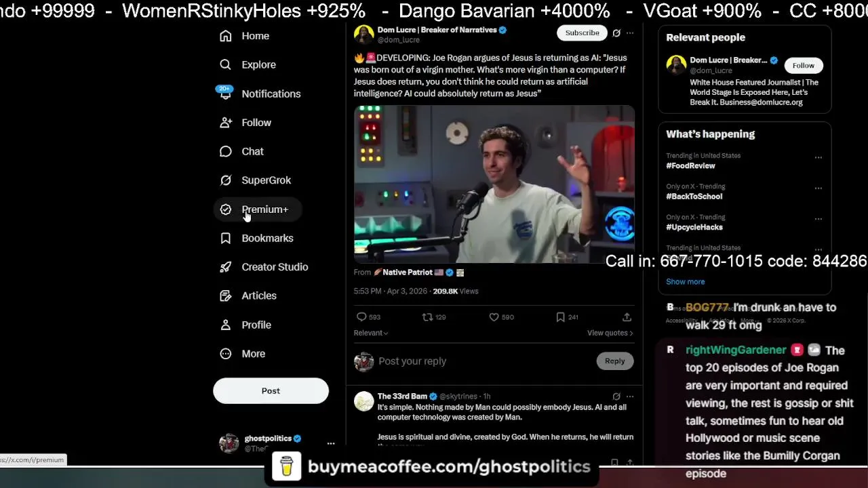Click Grok icon on The 33rd Bam reply
Image resolution: width=868 pixels, height=488 pixels.
click(616, 396)
